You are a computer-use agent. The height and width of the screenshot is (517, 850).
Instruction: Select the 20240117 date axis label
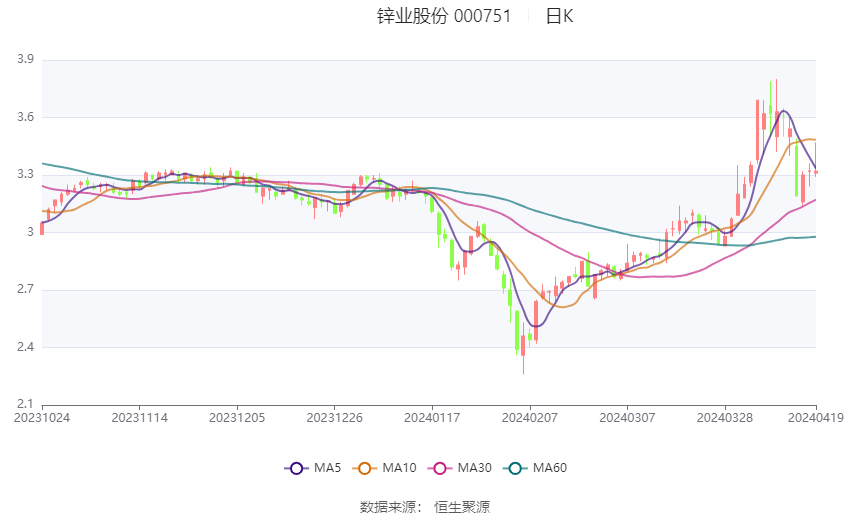pos(432,418)
